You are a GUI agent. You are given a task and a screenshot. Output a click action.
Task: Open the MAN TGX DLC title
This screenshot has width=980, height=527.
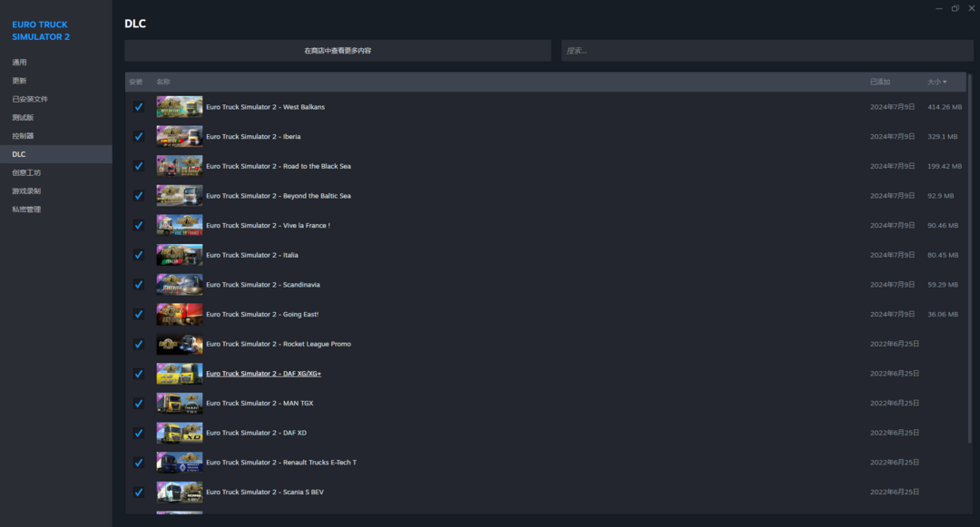pyautogui.click(x=260, y=404)
